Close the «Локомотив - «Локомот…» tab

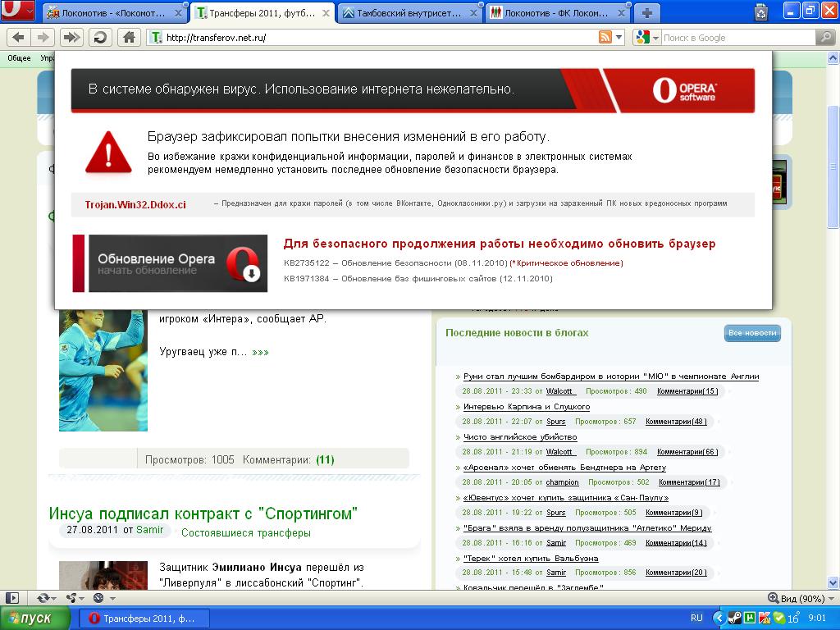pyautogui.click(x=178, y=13)
